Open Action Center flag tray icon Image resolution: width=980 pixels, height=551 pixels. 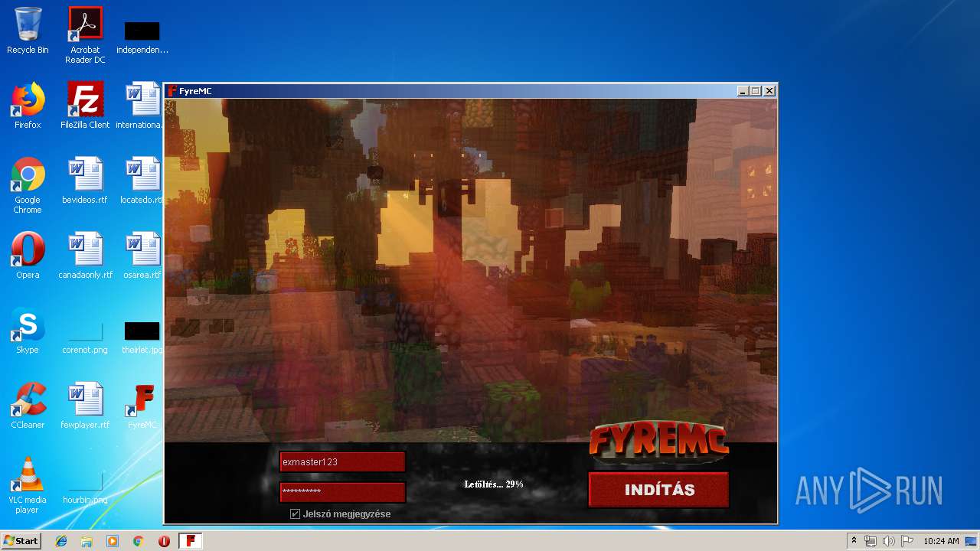(x=906, y=541)
